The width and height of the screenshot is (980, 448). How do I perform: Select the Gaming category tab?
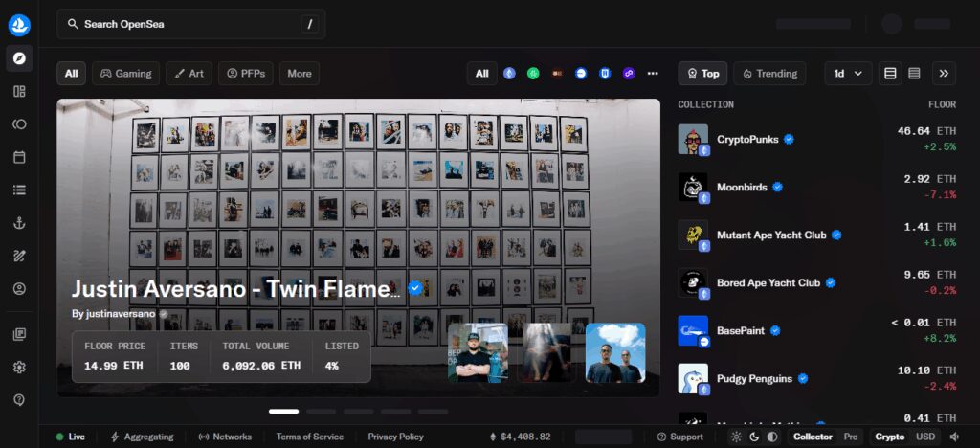[125, 73]
